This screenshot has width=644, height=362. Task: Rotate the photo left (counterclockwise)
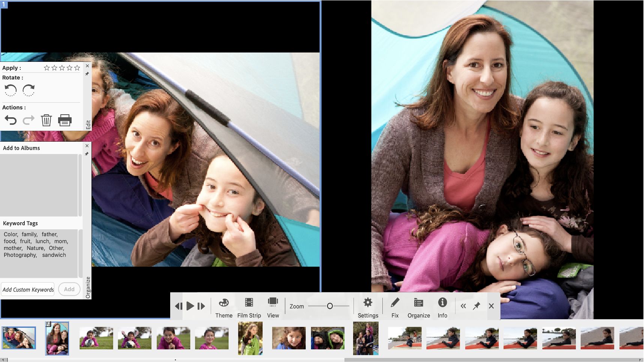tap(10, 90)
